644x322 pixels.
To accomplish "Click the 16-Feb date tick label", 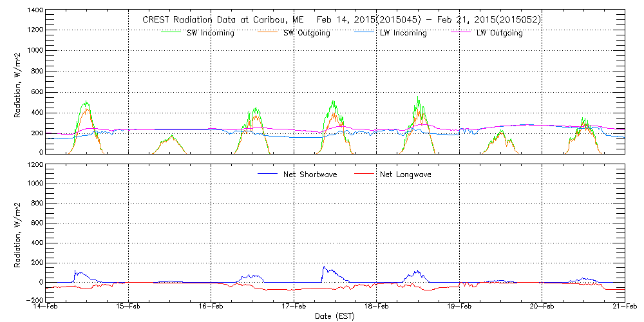I will click(x=211, y=308).
